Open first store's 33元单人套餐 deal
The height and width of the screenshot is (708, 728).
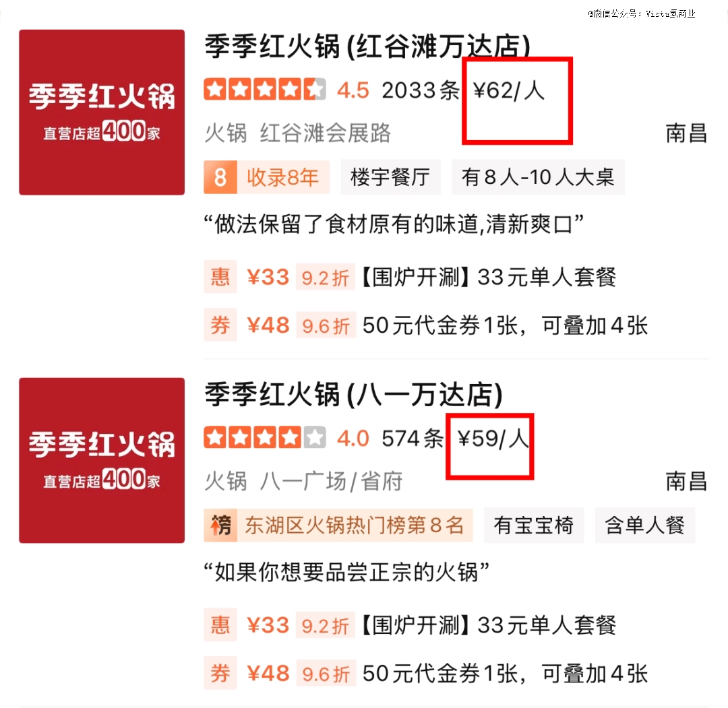(489, 277)
